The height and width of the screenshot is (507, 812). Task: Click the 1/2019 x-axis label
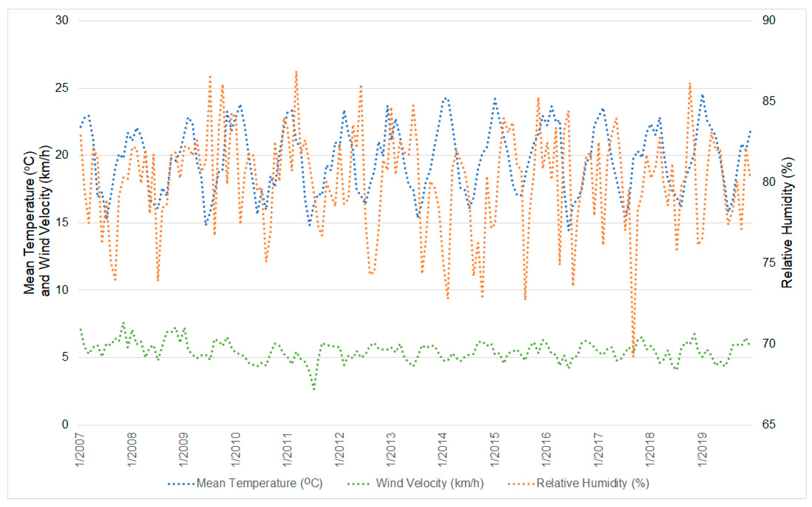(x=702, y=449)
